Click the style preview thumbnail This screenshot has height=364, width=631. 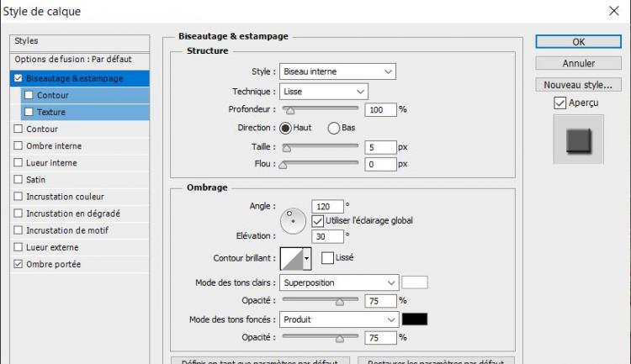[x=578, y=139]
